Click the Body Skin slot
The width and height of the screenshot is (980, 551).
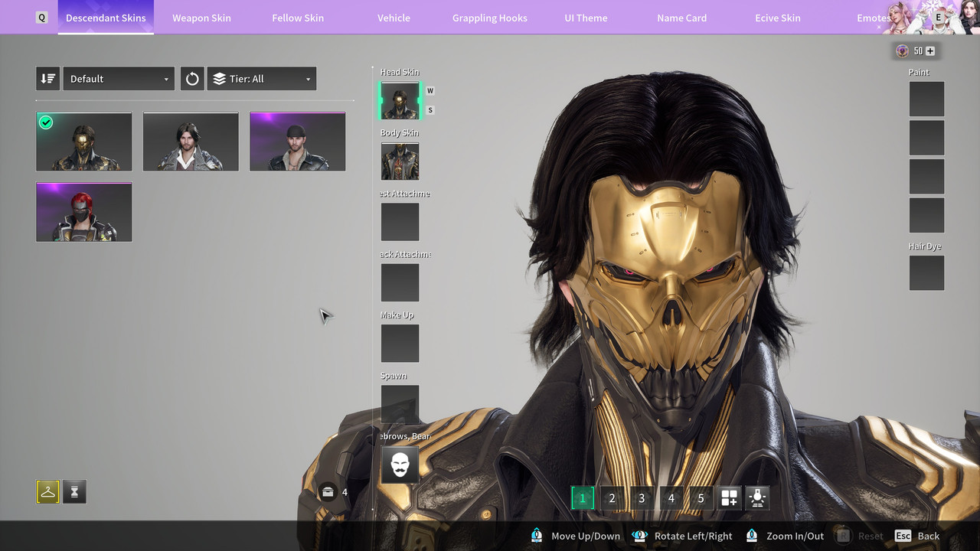pos(400,161)
